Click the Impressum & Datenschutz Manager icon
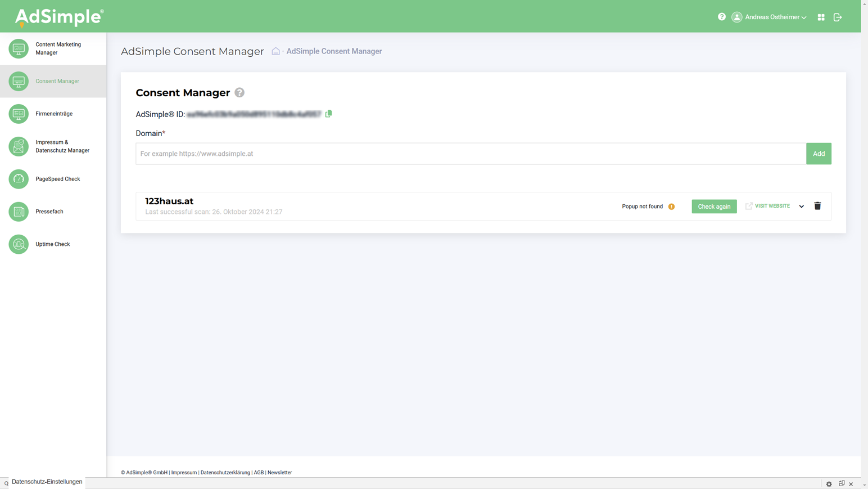This screenshot has width=868, height=489. coord(19,146)
